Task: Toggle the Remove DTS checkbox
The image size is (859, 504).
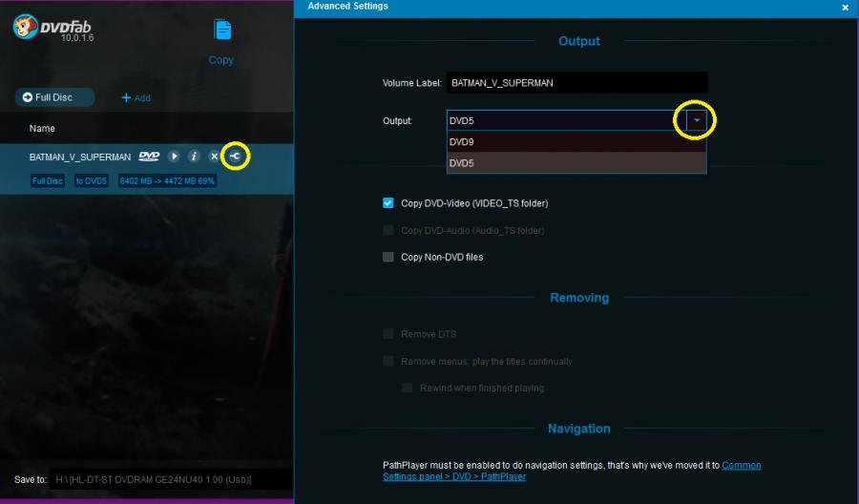Action: pos(388,334)
